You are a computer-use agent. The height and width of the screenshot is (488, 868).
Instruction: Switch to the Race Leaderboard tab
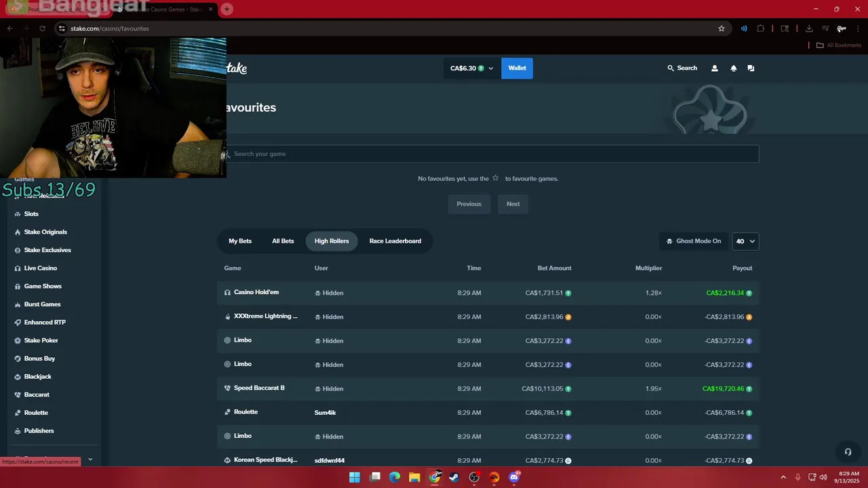click(x=395, y=241)
